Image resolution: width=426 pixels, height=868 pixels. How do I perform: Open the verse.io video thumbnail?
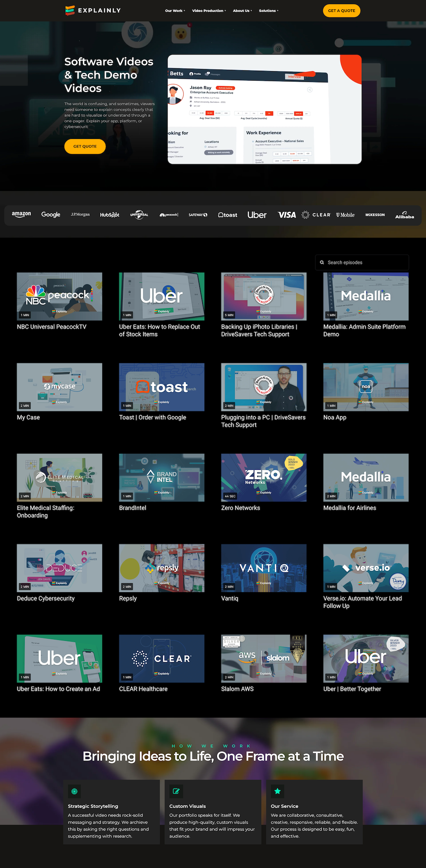[366, 568]
